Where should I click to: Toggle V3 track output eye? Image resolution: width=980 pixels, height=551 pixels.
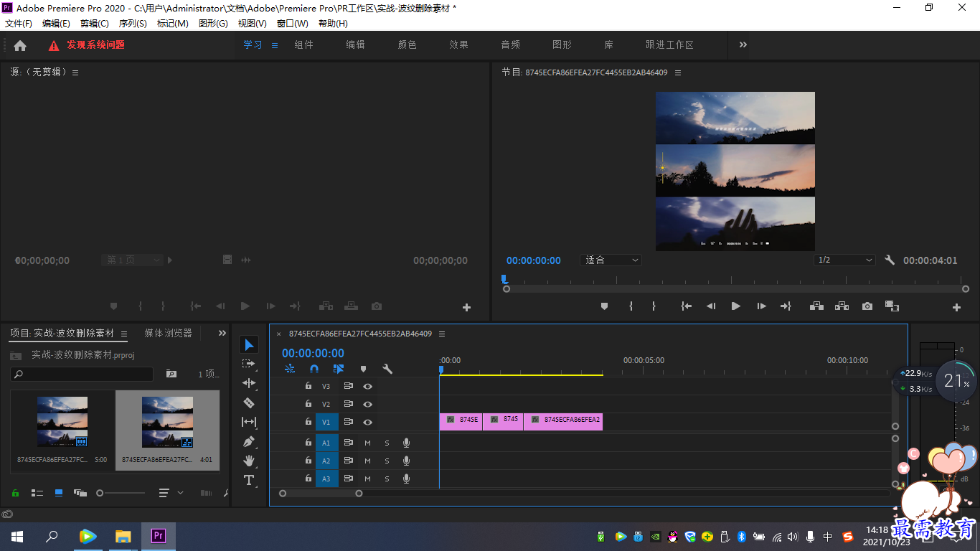click(x=367, y=386)
